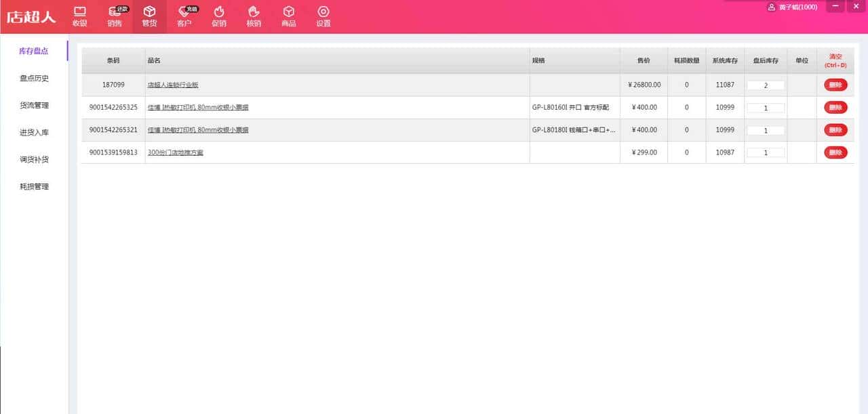Open 进货入库 in the sidebar

pos(34,133)
